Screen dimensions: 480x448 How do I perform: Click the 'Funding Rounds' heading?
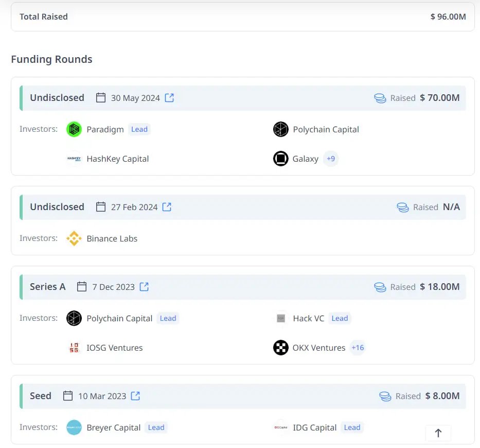pyautogui.click(x=51, y=59)
